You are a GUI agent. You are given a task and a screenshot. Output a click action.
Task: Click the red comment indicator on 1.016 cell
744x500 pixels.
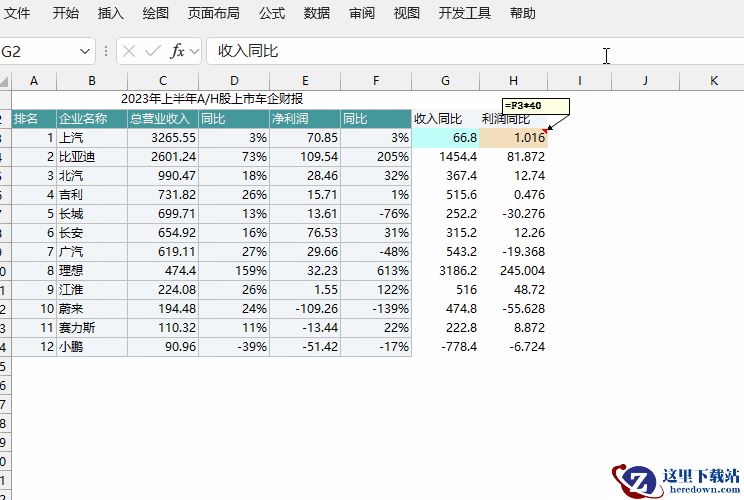[545, 131]
